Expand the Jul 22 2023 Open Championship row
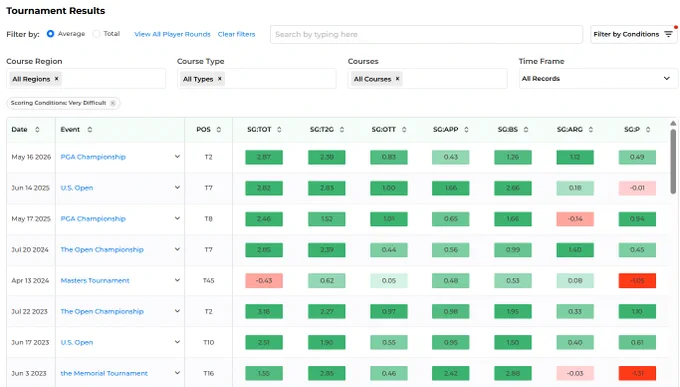This screenshot has height=387, width=680. click(177, 311)
